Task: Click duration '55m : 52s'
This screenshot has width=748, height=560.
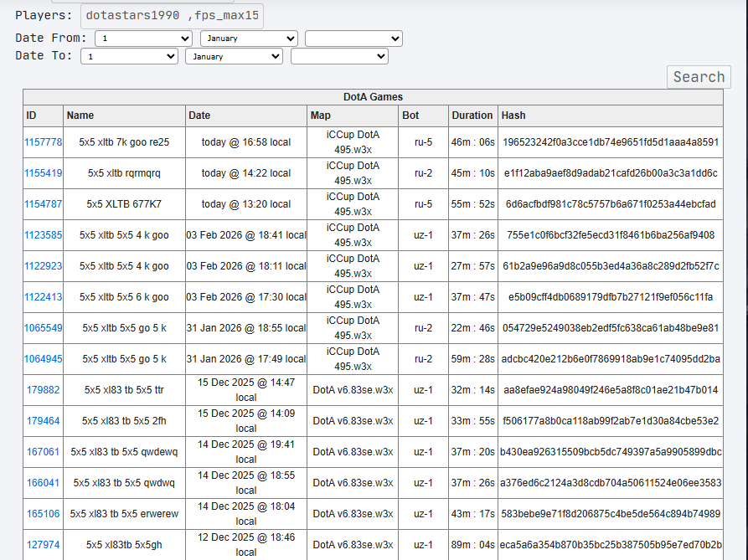Action: pyautogui.click(x=472, y=204)
